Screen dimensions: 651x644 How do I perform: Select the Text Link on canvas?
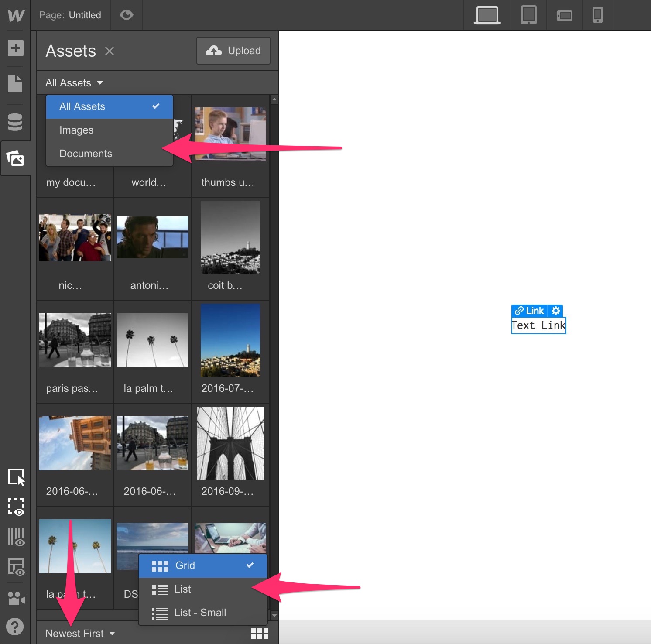pos(538,325)
